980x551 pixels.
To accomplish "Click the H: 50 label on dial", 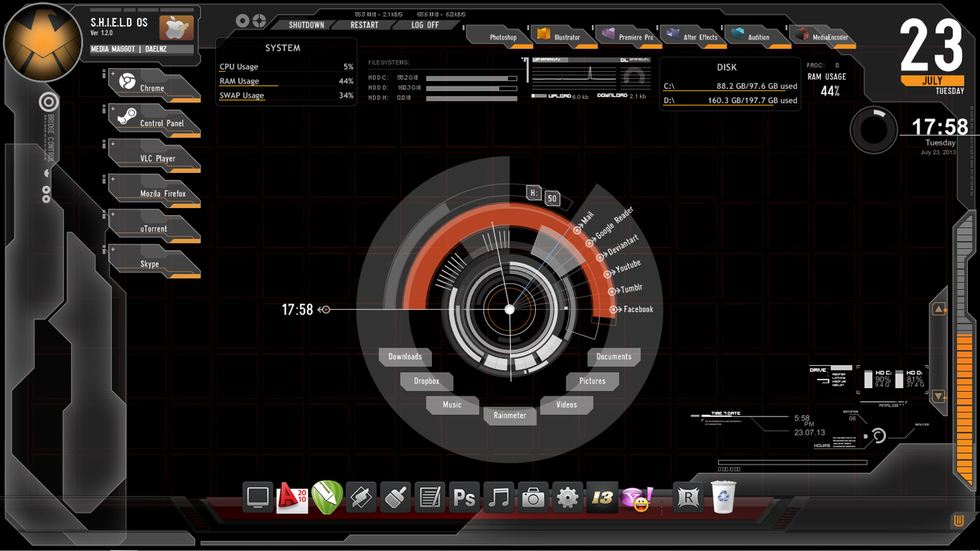I will click(544, 196).
